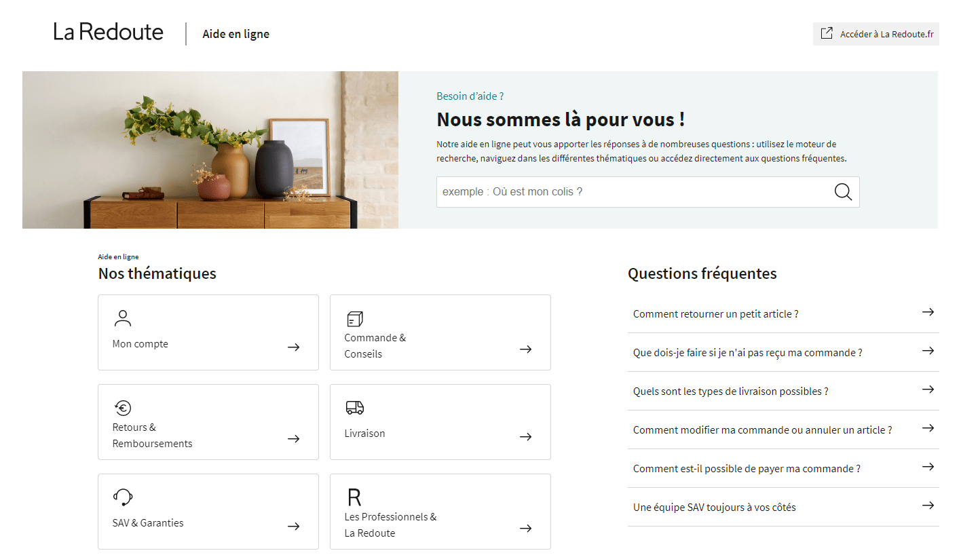Click the Commande & Conseils box icon

[354, 319]
